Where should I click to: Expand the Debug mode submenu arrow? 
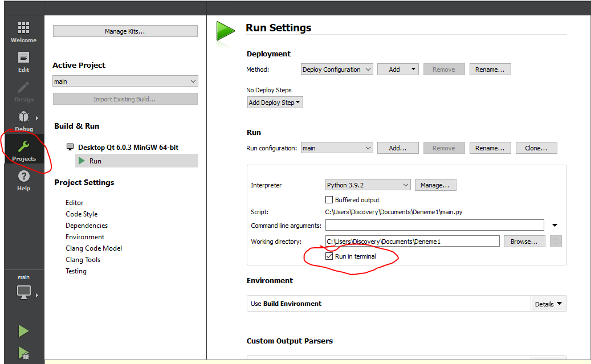pyautogui.click(x=37, y=118)
